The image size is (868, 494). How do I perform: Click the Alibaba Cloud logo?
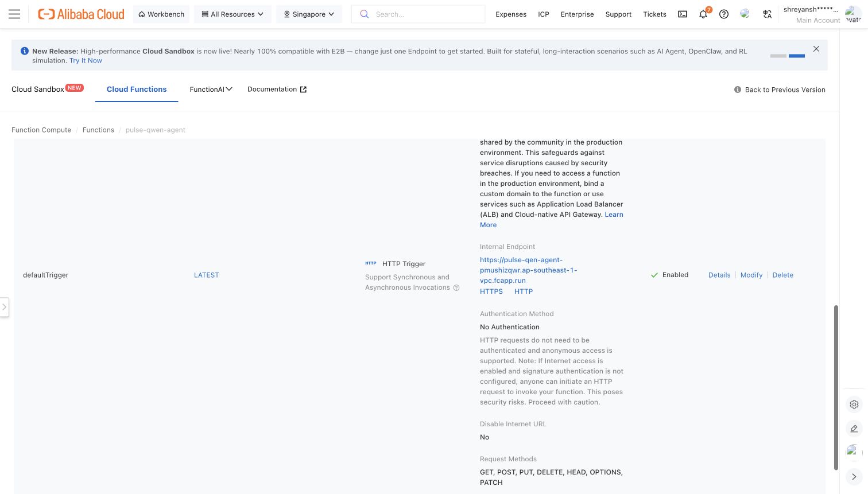click(x=81, y=14)
